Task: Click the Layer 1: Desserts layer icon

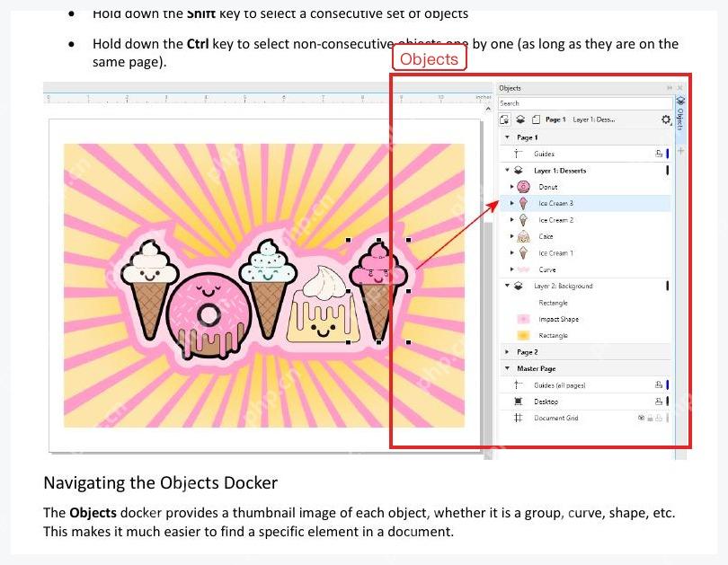Action: pyautogui.click(x=519, y=171)
